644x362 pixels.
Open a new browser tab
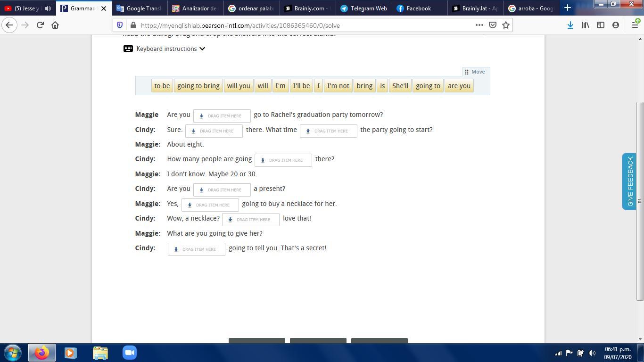tap(568, 8)
